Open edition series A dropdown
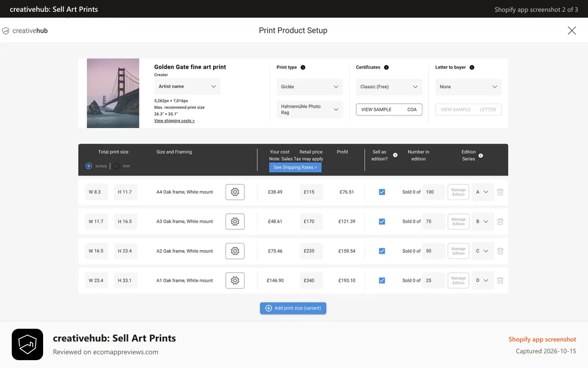The height and width of the screenshot is (368, 588). tap(483, 192)
